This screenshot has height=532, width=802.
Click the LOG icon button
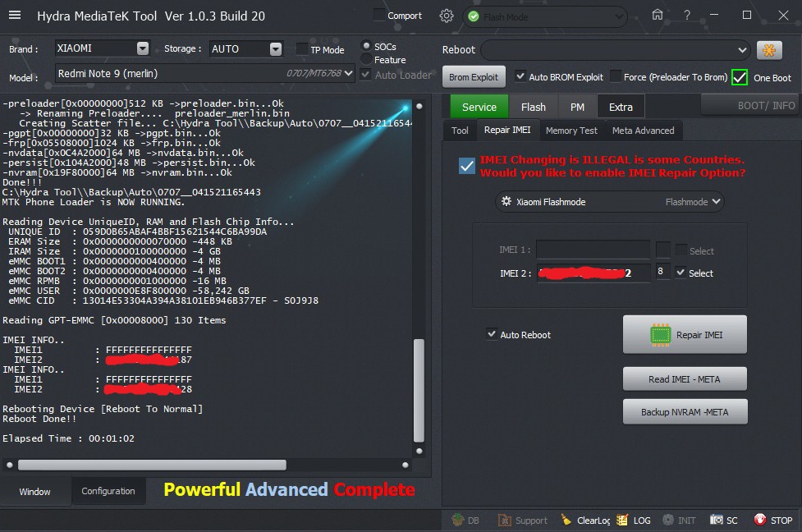point(634,521)
